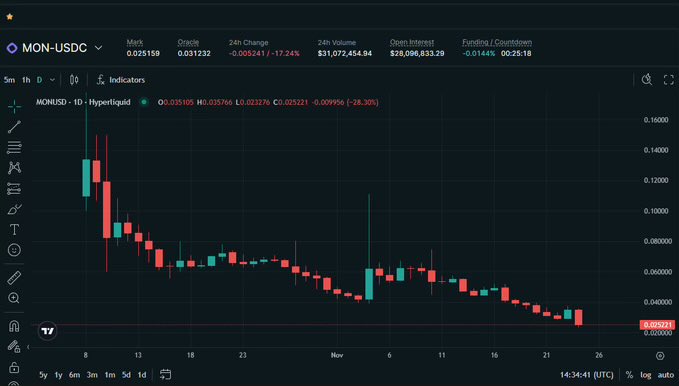
Task: Click the 24h Change value -17.24%
Action: [x=285, y=53]
